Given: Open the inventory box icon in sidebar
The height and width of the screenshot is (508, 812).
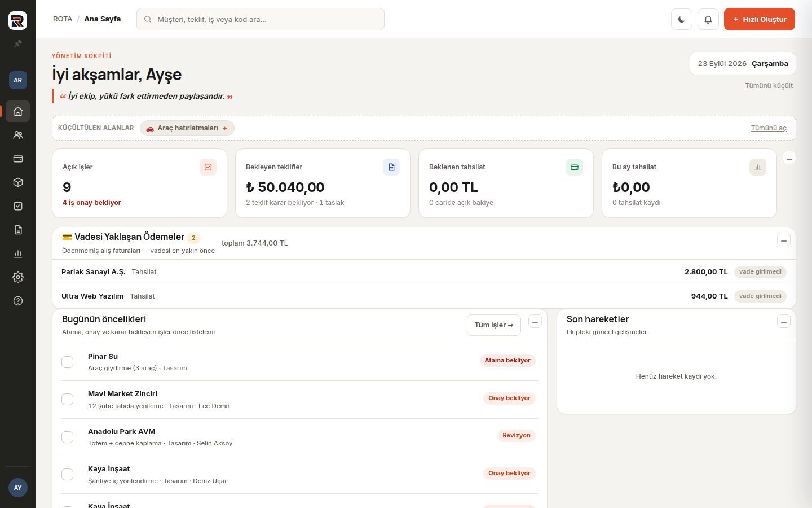Looking at the screenshot, I should point(18,182).
